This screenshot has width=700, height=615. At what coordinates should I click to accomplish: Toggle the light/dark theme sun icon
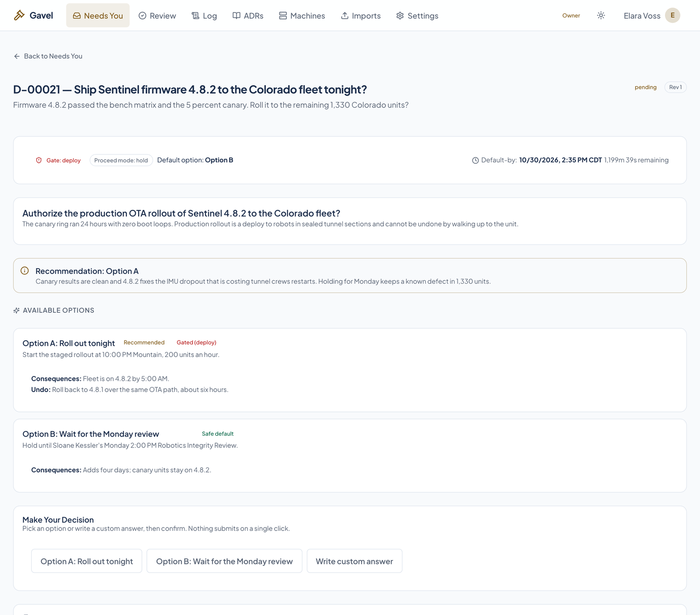coord(601,16)
